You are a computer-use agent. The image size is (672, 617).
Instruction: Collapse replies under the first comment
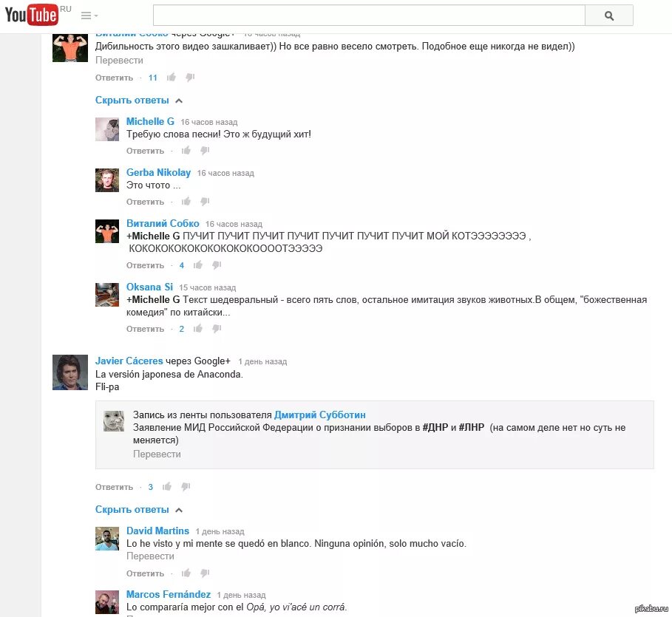[139, 100]
